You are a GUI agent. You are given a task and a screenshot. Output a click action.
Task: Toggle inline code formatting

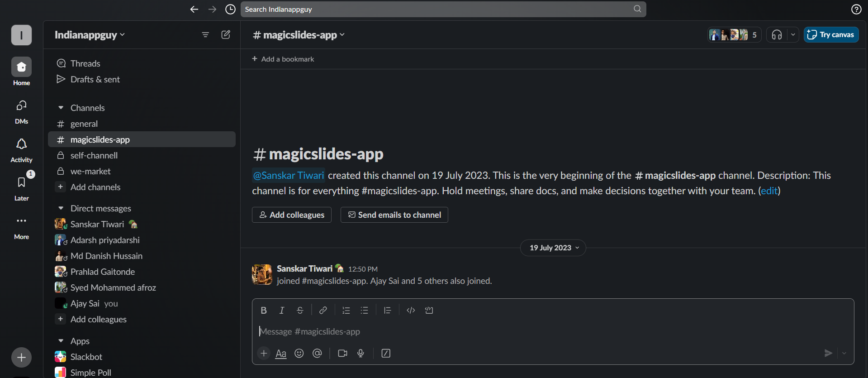(411, 310)
